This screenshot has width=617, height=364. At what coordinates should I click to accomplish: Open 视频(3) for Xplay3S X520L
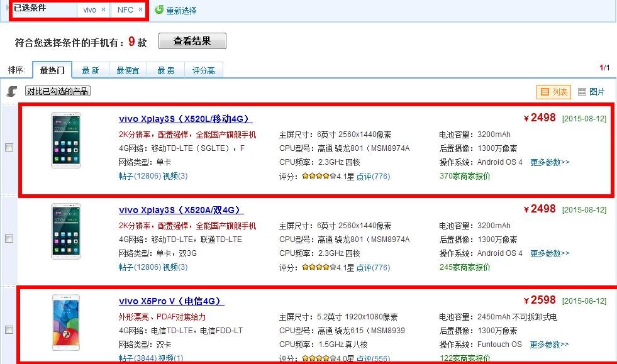point(175,176)
